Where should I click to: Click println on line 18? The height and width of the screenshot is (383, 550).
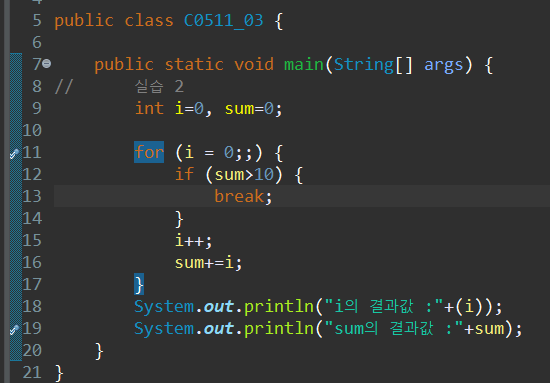[x=279, y=307]
